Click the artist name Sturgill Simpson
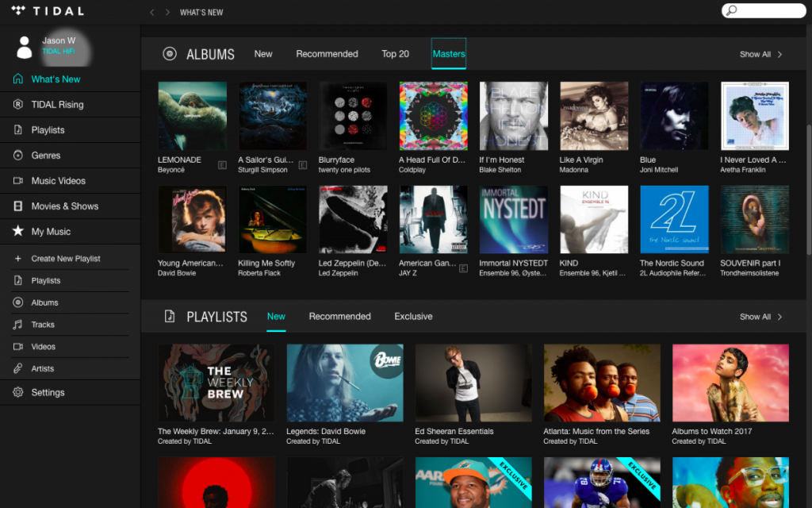Image resolution: width=812 pixels, height=508 pixels. [262, 170]
